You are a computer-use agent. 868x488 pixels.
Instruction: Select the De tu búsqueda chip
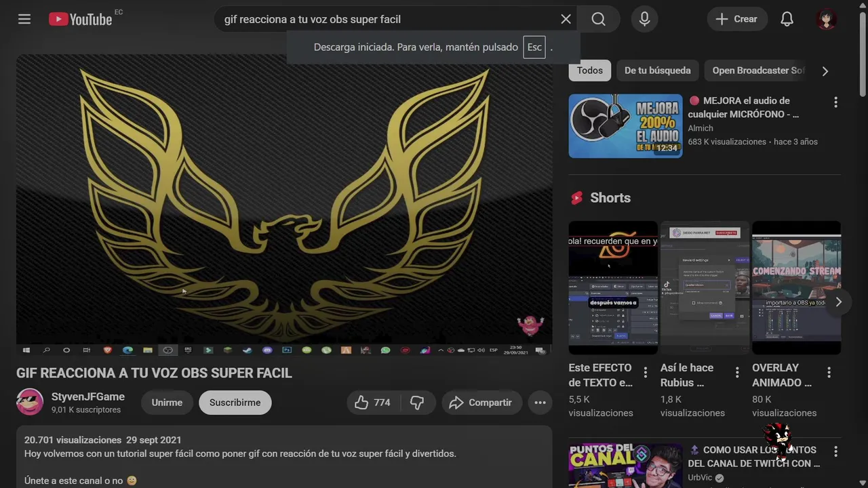pos(657,70)
